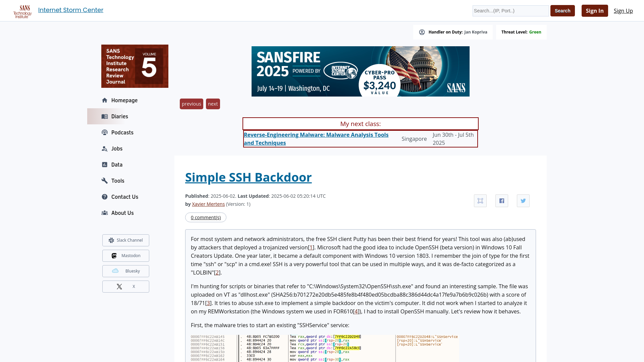Click the Data chart icon
Screen dimensions: 644x362
coord(105,165)
